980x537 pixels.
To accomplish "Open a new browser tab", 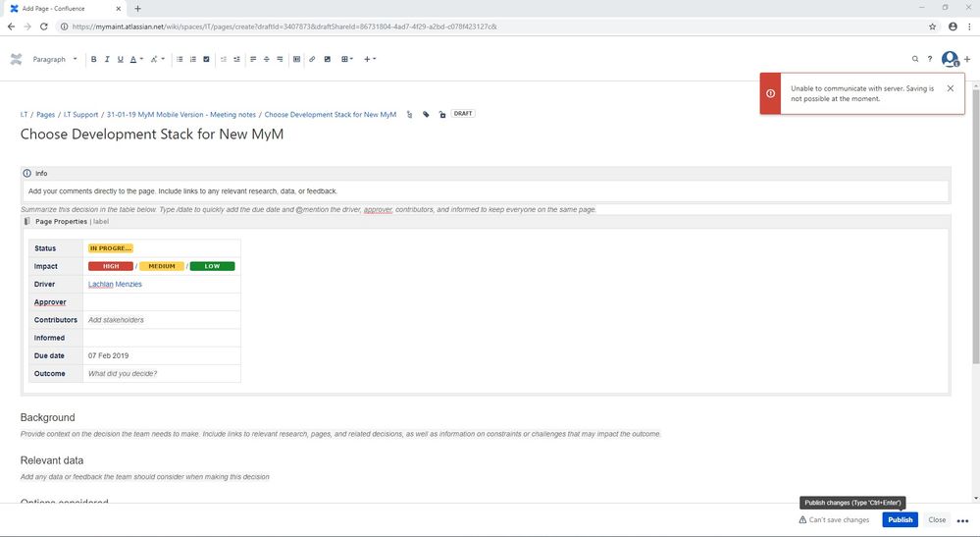I will tap(137, 9).
